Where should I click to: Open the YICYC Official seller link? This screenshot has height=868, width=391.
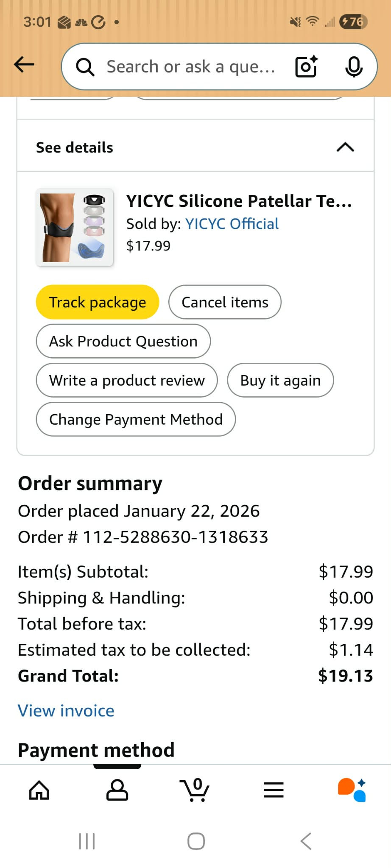pos(232,224)
